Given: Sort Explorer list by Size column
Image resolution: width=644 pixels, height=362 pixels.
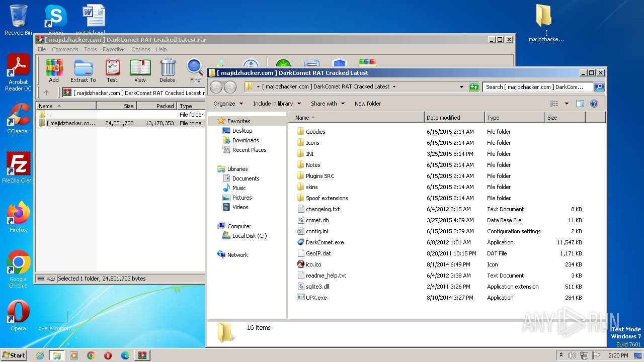Looking at the screenshot, I should 566,118.
